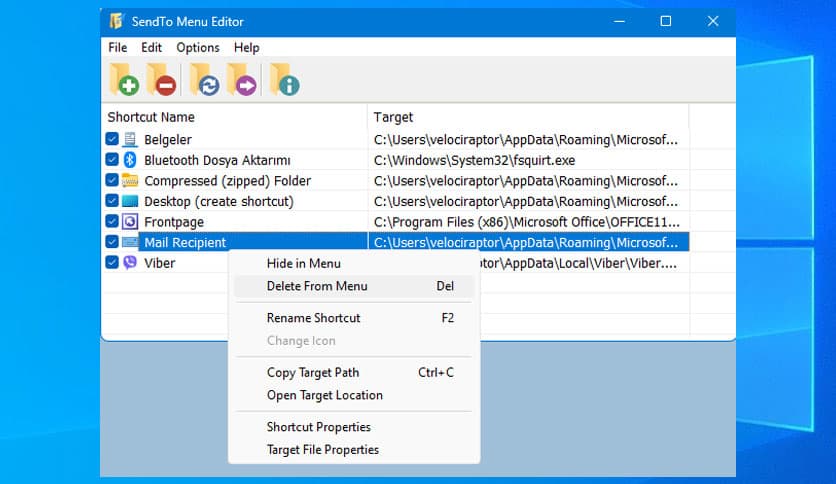Screen dimensions: 836x484
Task: Click the Desktop (create shortcut) target path
Action: [526, 201]
